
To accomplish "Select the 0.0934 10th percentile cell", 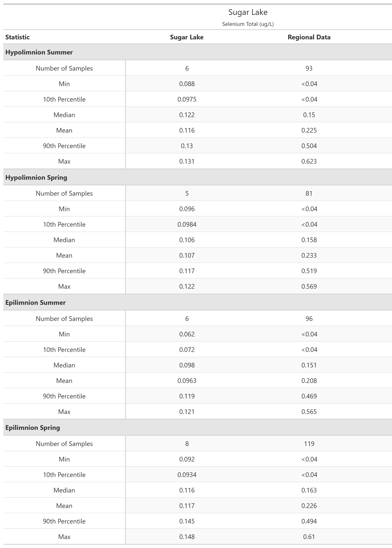I will [x=187, y=475].
